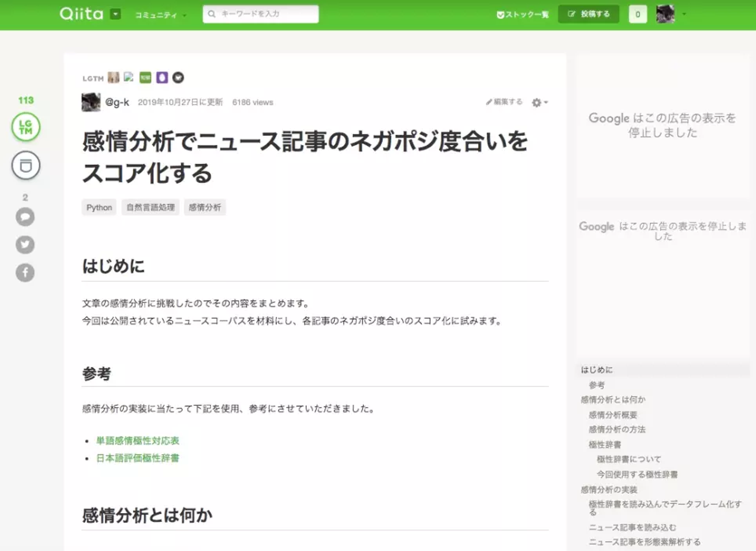Click the はじめに section heading in the article

tap(113, 266)
